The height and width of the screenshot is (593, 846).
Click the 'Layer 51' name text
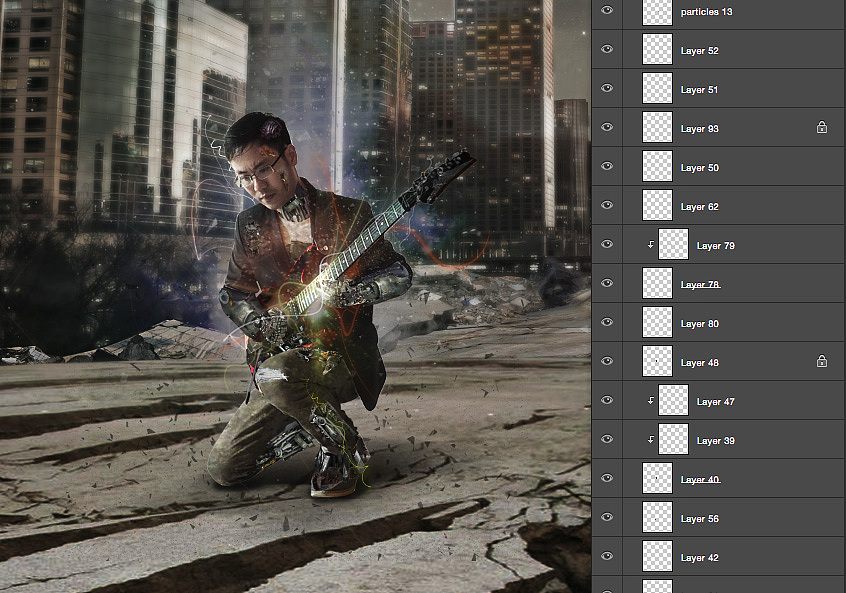click(x=699, y=90)
